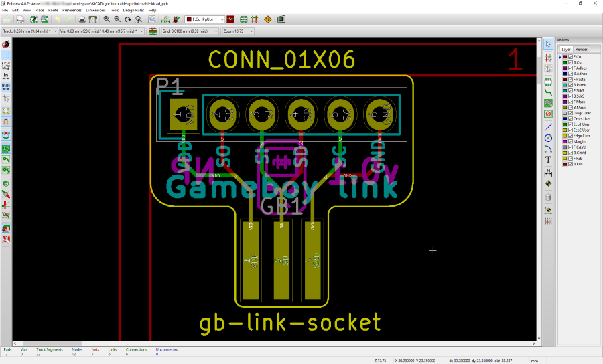Click the print board icon
The height and width of the screenshot is (364, 603).
click(x=82, y=19)
